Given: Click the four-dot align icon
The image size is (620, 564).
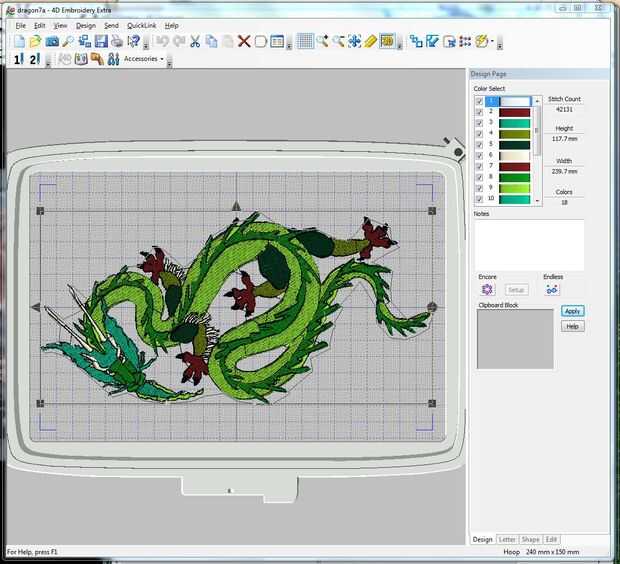Looking at the screenshot, I should click(465, 41).
